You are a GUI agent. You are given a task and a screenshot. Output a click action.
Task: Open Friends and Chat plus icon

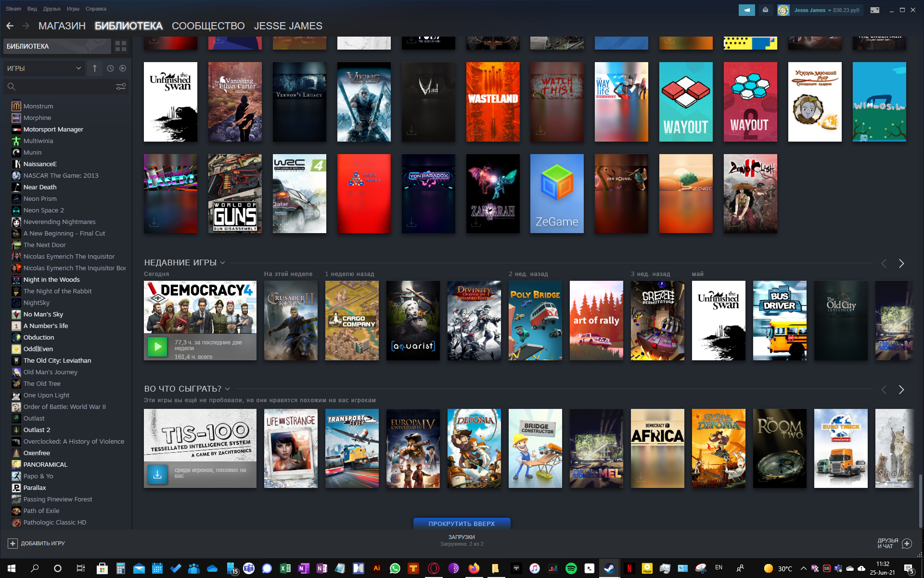tap(907, 543)
